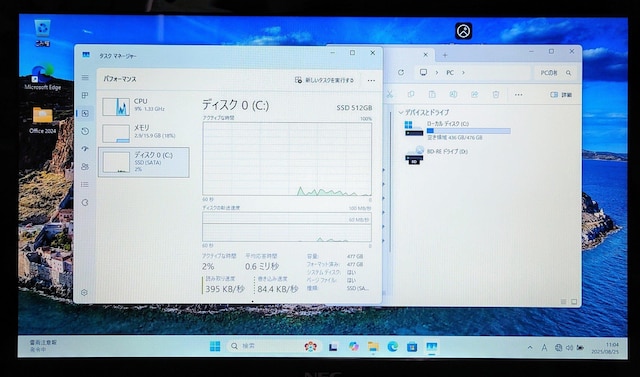640x377 pixels.
Task: Open network and volume quick settings
Action: [x=569, y=348]
